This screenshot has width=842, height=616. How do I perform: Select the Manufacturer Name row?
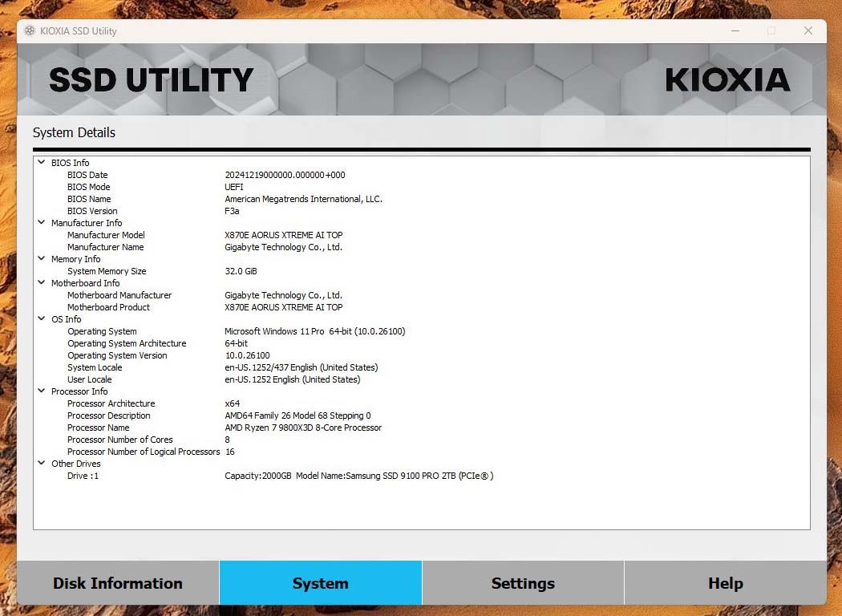[422, 247]
